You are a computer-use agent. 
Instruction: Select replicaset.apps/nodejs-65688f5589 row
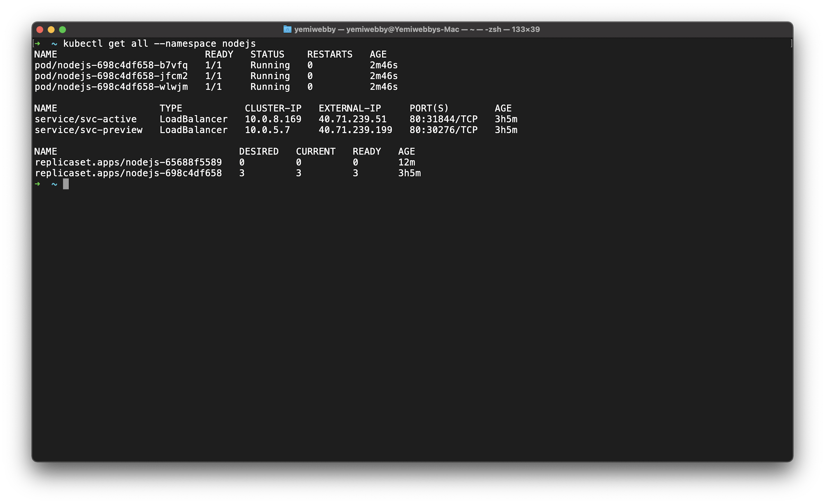click(129, 162)
